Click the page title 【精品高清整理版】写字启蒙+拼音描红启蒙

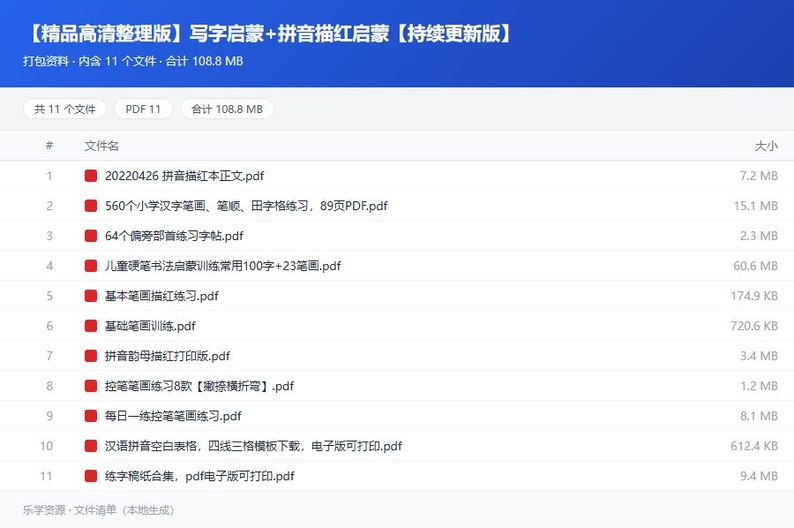tap(269, 33)
